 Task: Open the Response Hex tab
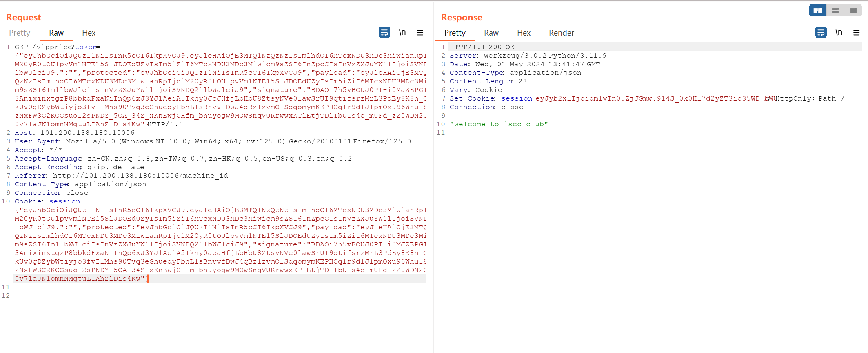pos(524,33)
